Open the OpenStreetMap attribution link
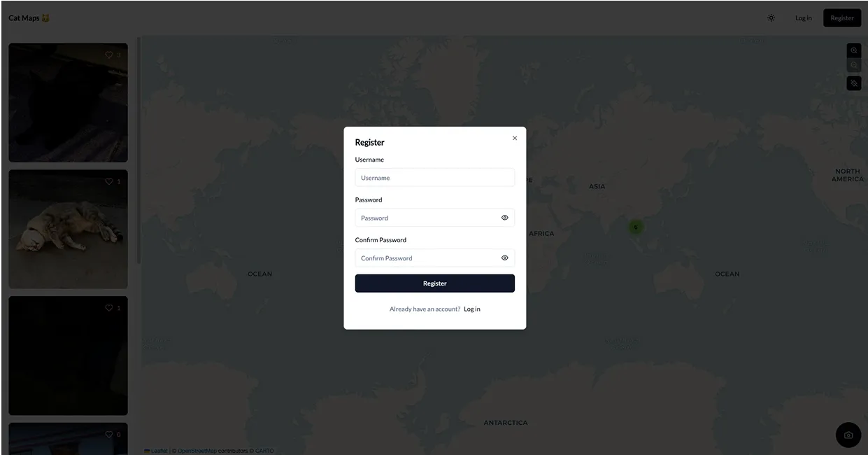 tap(197, 451)
